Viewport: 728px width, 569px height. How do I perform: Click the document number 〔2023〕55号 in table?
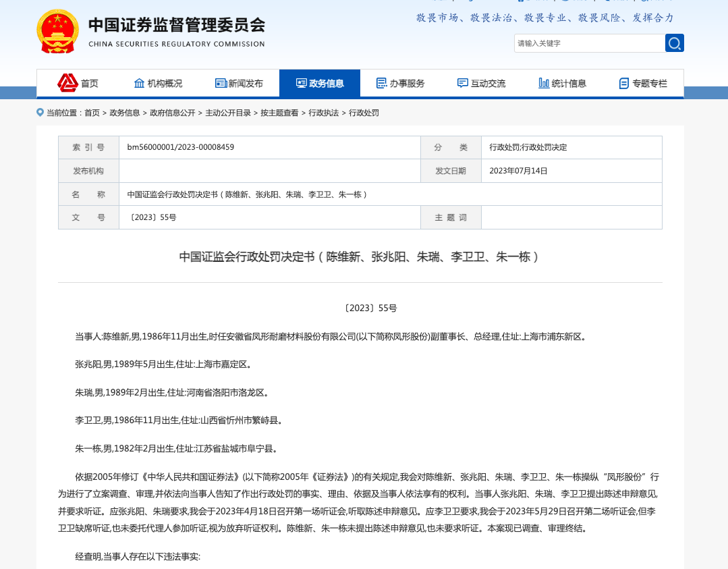point(152,217)
